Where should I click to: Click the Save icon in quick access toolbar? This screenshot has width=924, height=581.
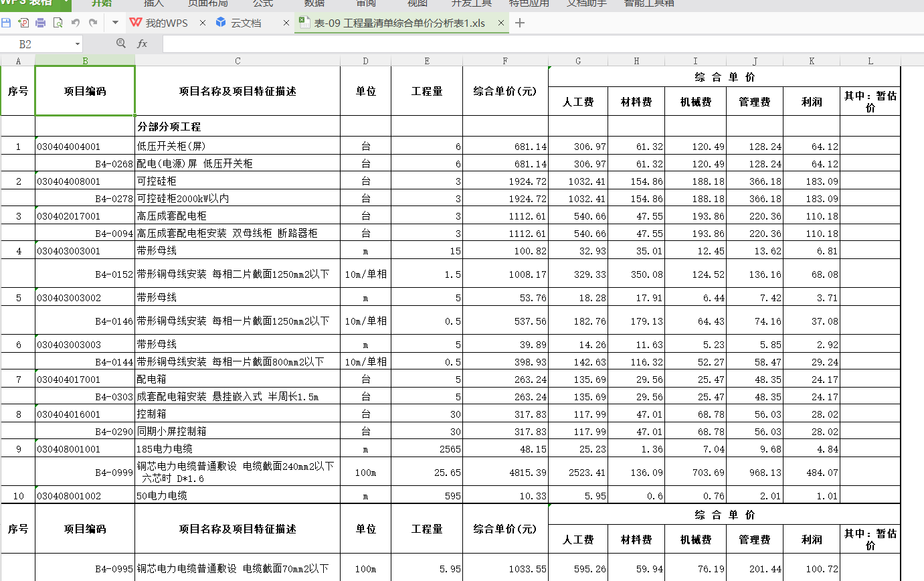6,23
